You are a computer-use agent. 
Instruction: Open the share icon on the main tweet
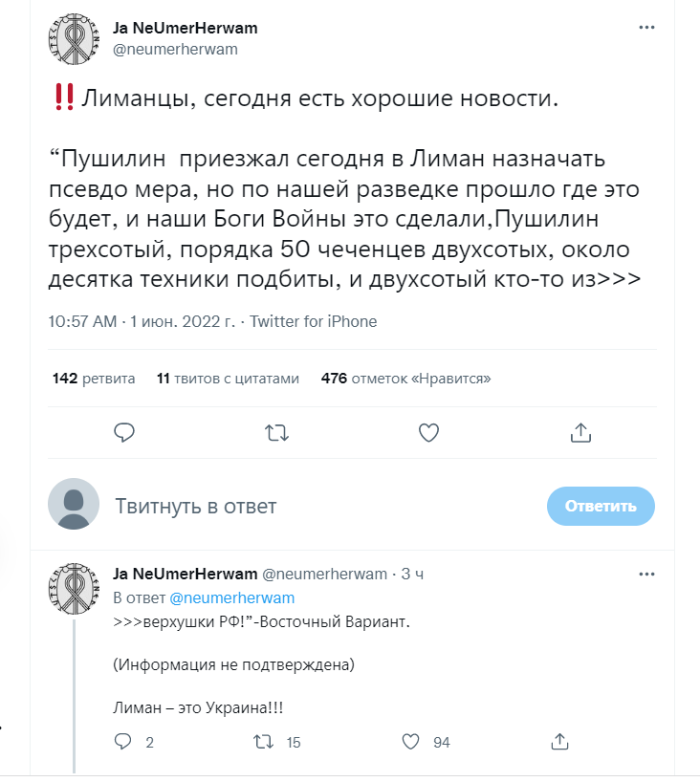[x=580, y=432]
